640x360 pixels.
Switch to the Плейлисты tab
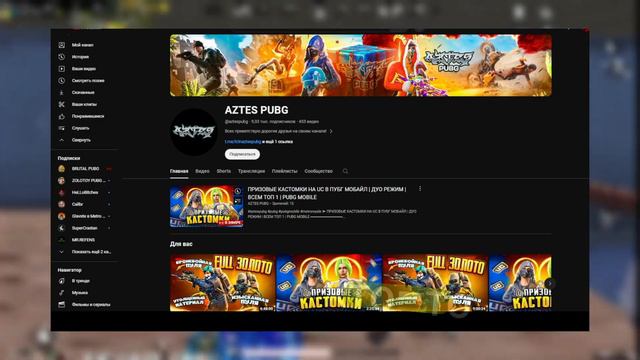coord(284,171)
